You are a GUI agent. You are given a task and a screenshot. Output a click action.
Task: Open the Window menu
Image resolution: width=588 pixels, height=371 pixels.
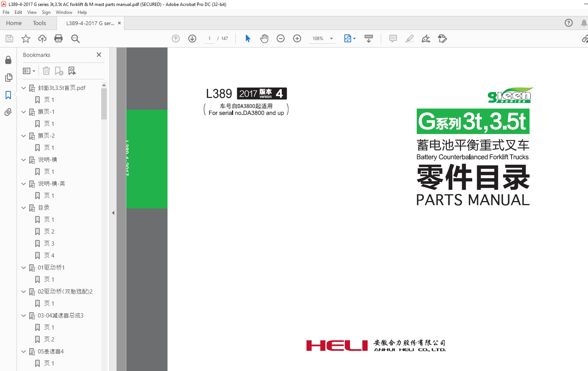coord(64,12)
